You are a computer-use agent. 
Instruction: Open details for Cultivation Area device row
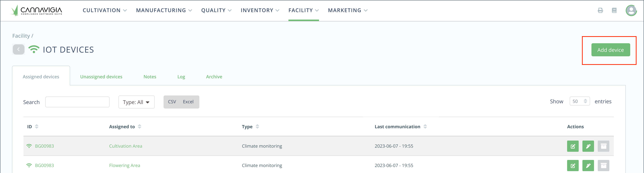(573, 146)
